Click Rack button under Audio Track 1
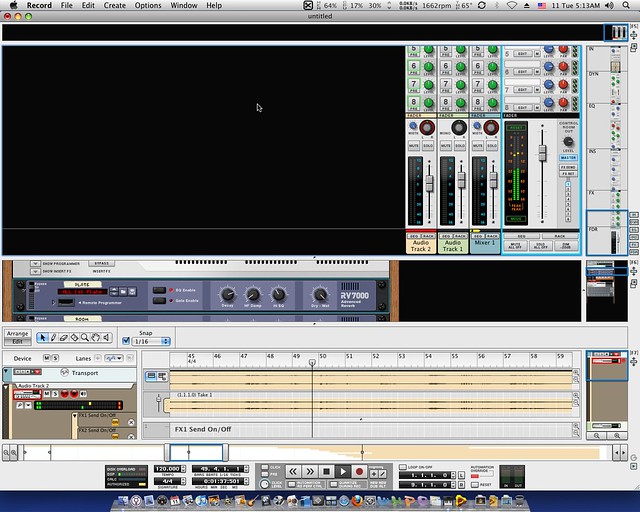Image resolution: width=640 pixels, height=512 pixels. click(460, 236)
